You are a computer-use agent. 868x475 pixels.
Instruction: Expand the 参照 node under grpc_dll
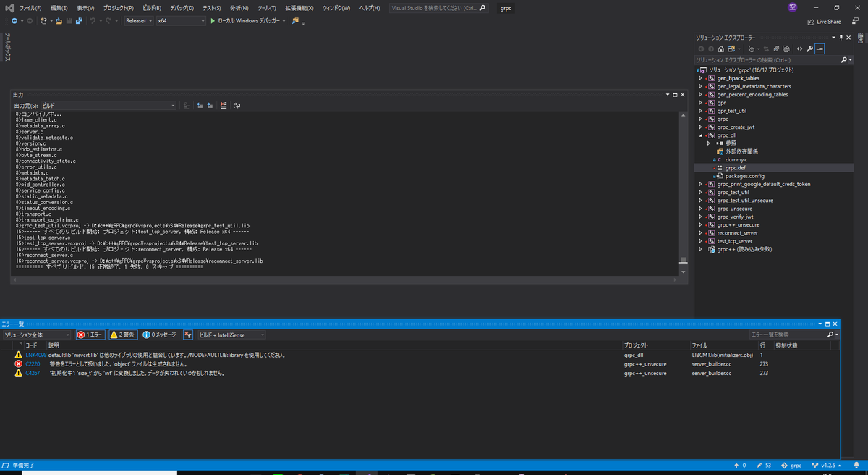click(x=709, y=143)
